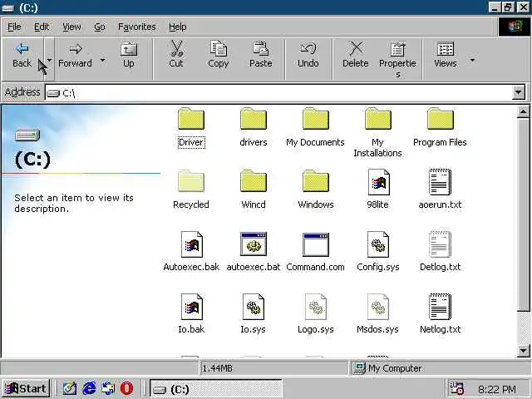Open the File menu
Screen dimensions: 532x399
pyautogui.click(x=14, y=27)
